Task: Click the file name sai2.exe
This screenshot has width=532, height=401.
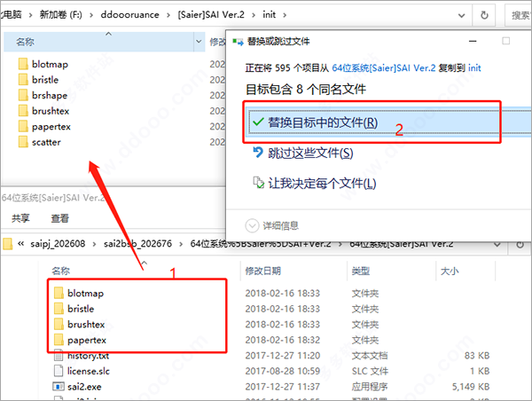Action: pyautogui.click(x=84, y=387)
